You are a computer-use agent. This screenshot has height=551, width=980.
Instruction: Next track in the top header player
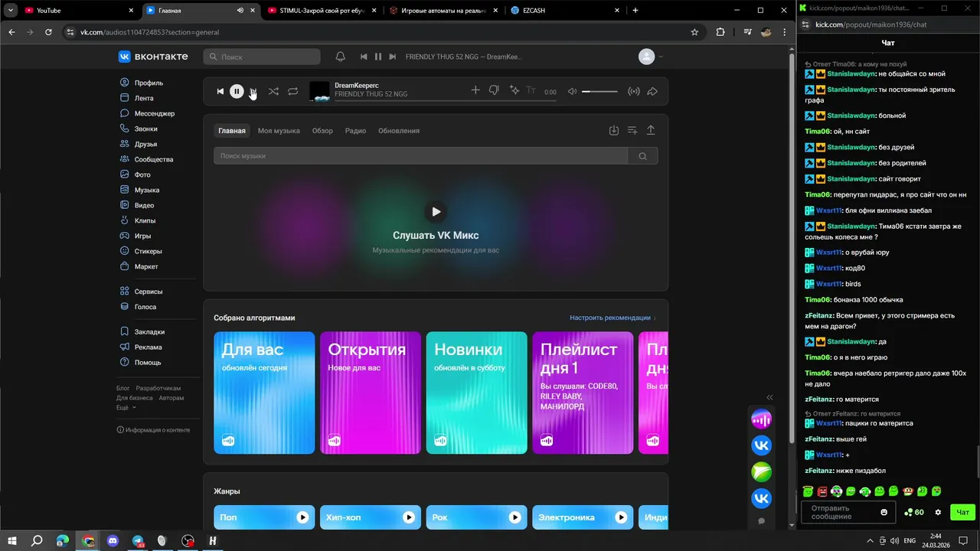tap(393, 57)
